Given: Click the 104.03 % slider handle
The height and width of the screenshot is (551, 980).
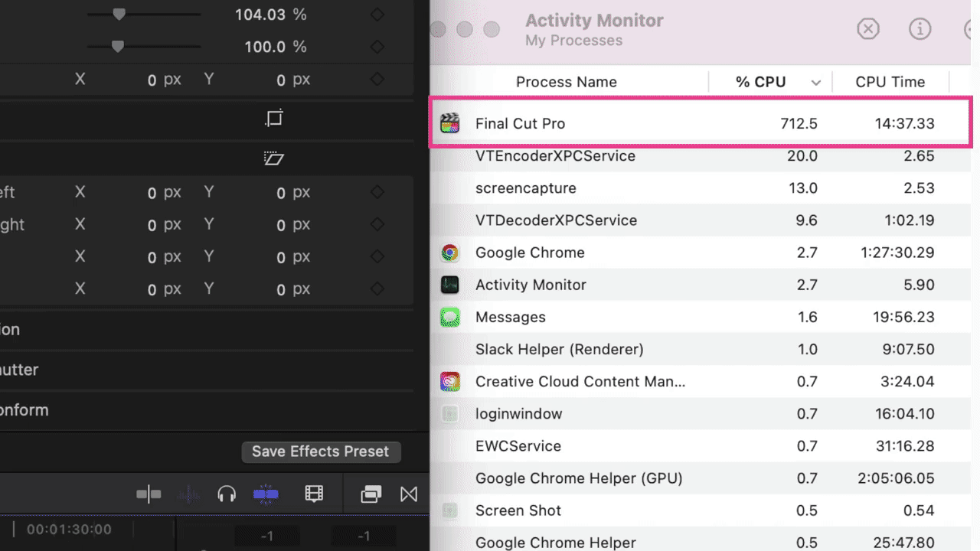Looking at the screenshot, I should point(119,14).
